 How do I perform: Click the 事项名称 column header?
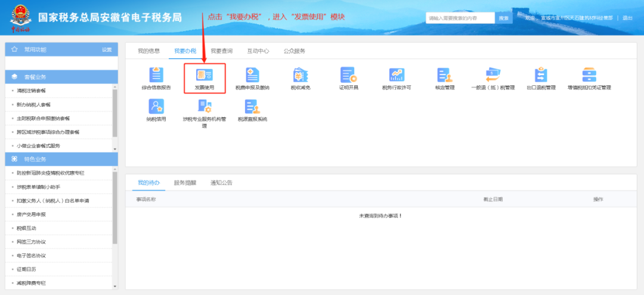click(146, 199)
